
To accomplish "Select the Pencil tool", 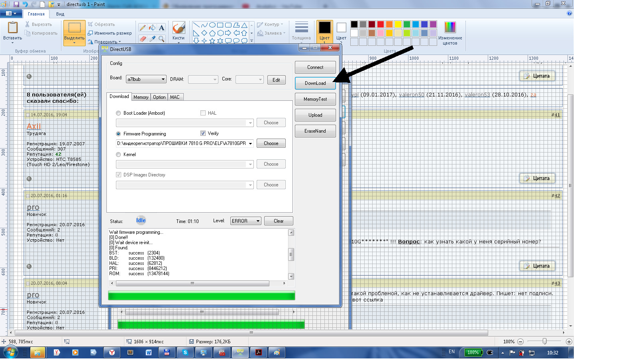I will coord(143,27).
